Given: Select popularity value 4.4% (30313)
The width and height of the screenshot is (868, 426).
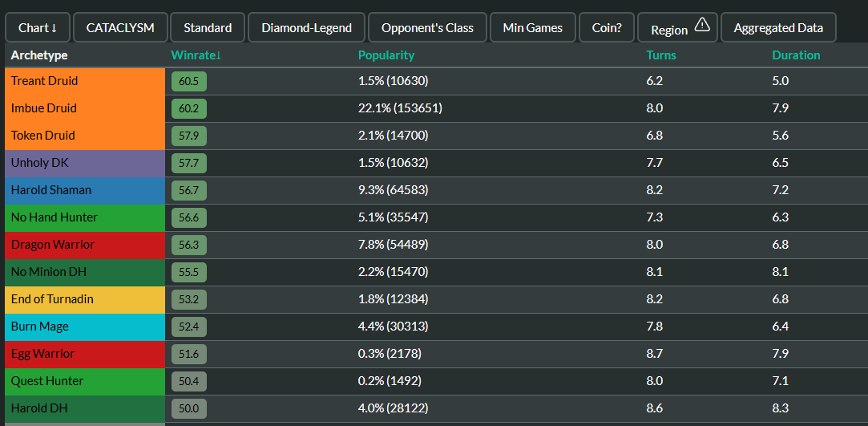Looking at the screenshot, I should (393, 327).
